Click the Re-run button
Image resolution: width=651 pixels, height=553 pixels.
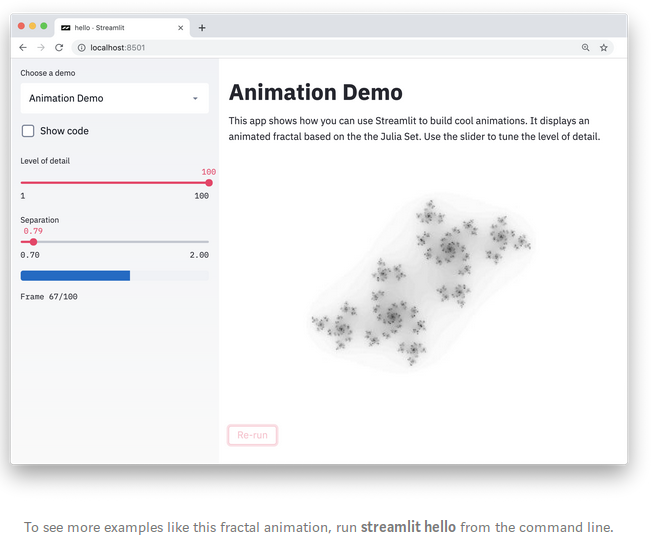pyautogui.click(x=252, y=435)
